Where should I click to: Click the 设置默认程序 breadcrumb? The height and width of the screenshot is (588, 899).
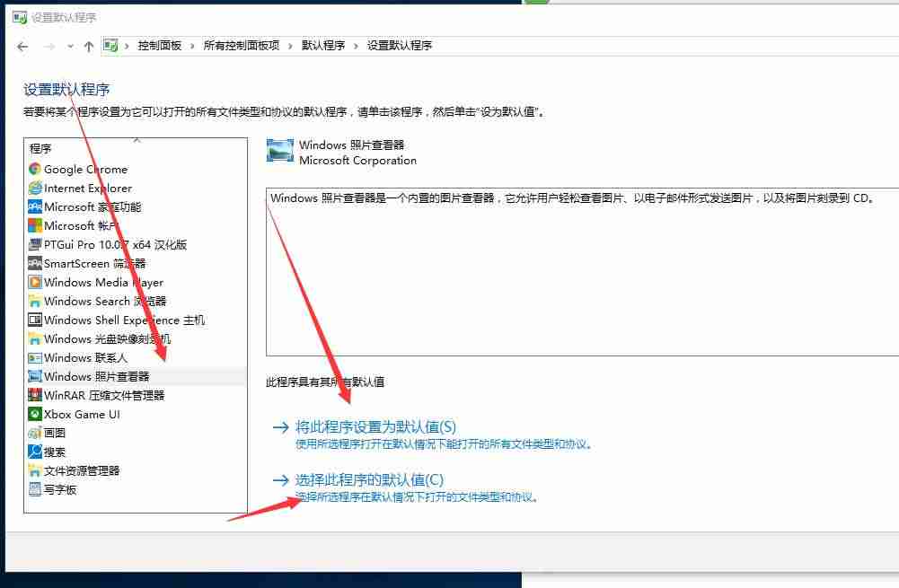[399, 45]
